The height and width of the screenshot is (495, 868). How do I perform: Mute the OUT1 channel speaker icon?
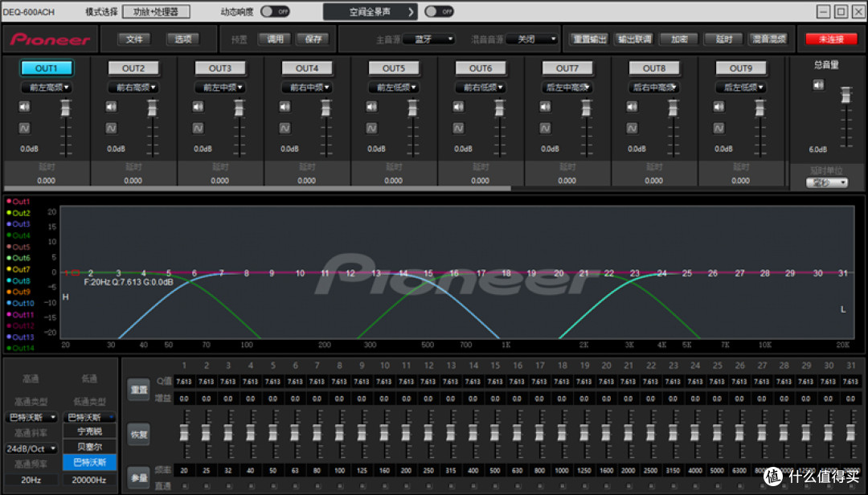(x=24, y=106)
